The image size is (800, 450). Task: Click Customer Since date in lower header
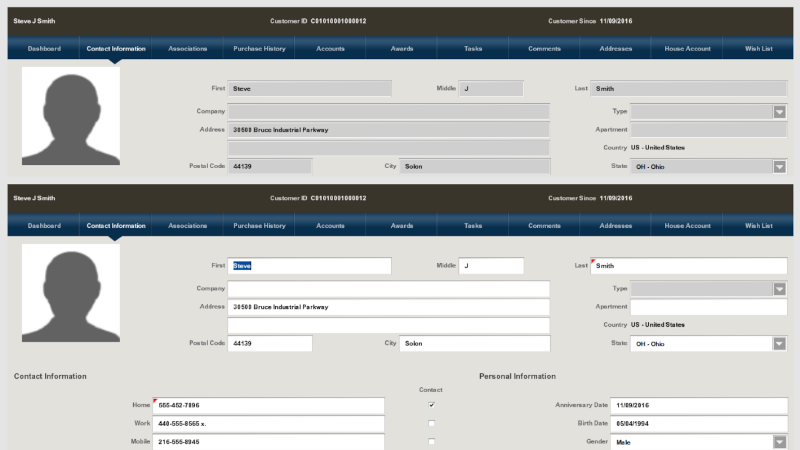pyautogui.click(x=616, y=198)
